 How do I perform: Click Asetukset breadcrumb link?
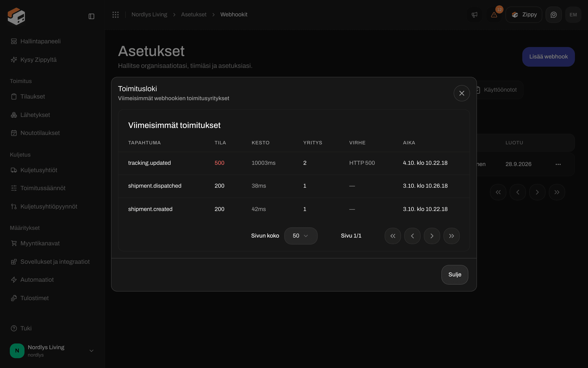point(194,15)
